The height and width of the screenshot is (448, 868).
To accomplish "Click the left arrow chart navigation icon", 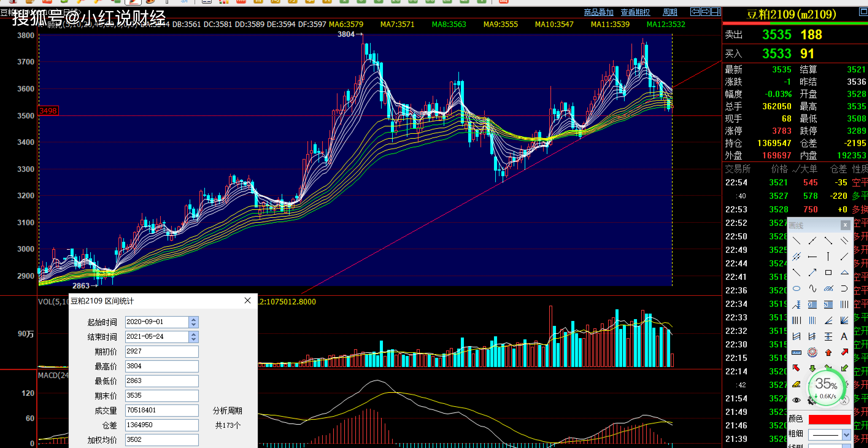I will (x=695, y=12).
